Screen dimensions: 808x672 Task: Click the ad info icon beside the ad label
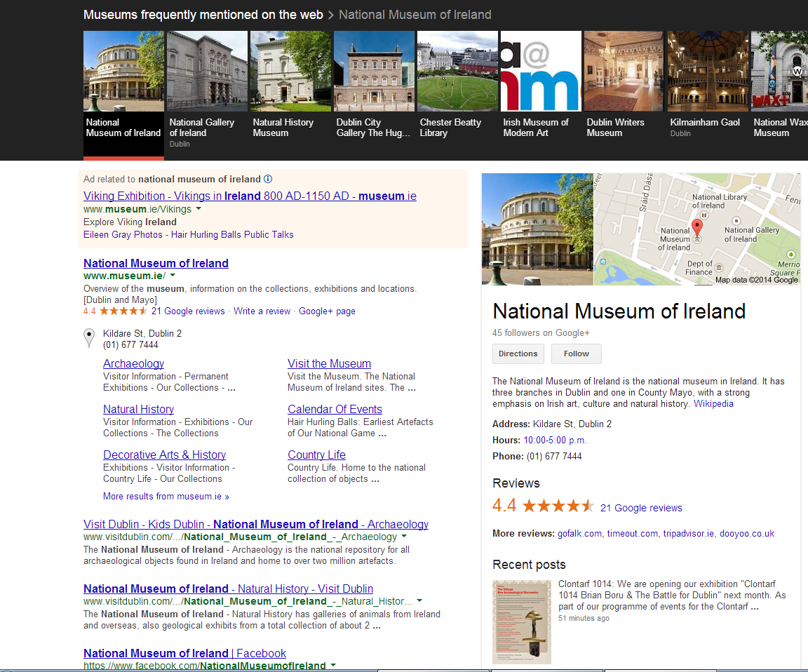tap(268, 179)
